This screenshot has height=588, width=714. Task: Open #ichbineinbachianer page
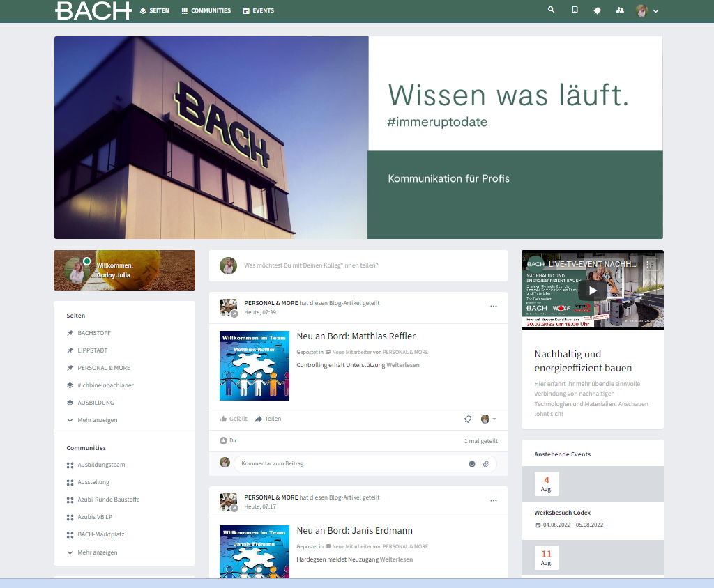(x=105, y=385)
